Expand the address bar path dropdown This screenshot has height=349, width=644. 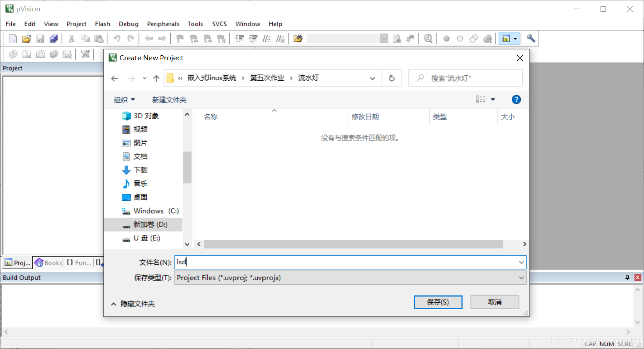pyautogui.click(x=372, y=78)
